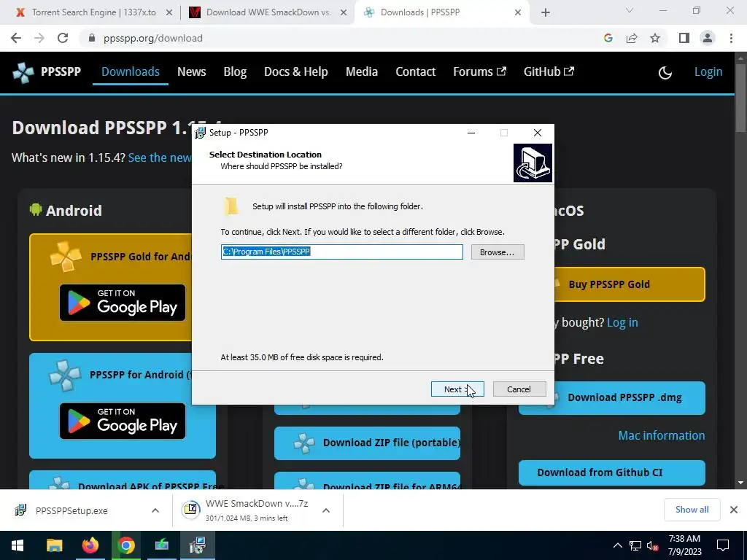The height and width of the screenshot is (560, 747).
Task: Click Show all downloads
Action: (692, 510)
